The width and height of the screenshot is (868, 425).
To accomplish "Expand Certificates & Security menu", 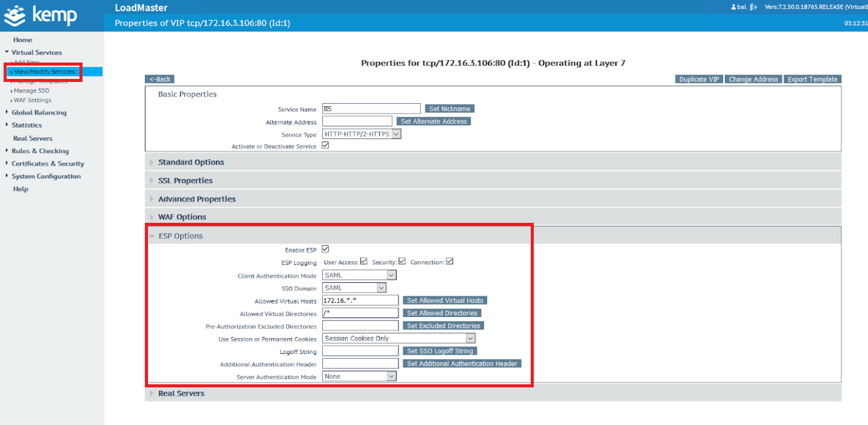I will pos(47,163).
